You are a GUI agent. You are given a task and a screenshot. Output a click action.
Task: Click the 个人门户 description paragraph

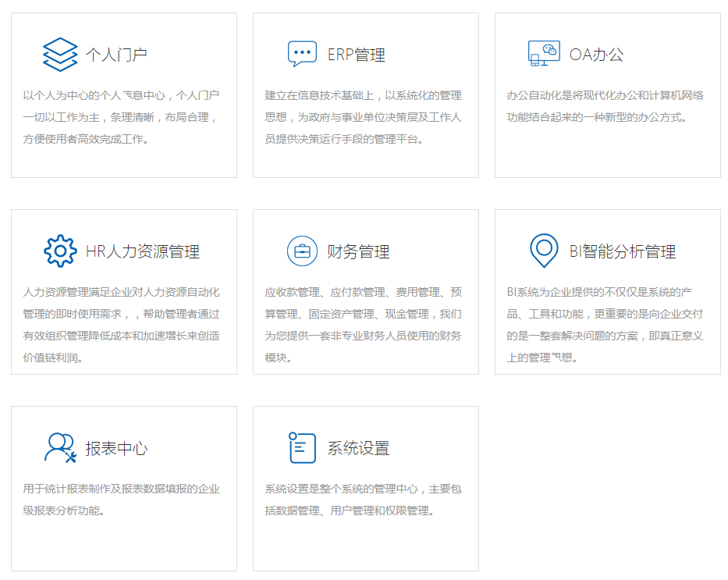[x=121, y=117]
